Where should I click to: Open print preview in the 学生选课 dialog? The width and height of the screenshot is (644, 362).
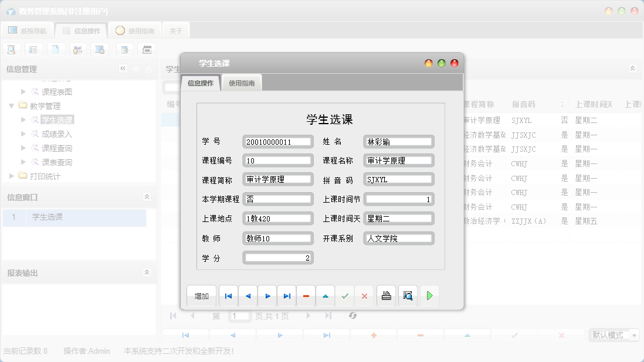pos(408,296)
